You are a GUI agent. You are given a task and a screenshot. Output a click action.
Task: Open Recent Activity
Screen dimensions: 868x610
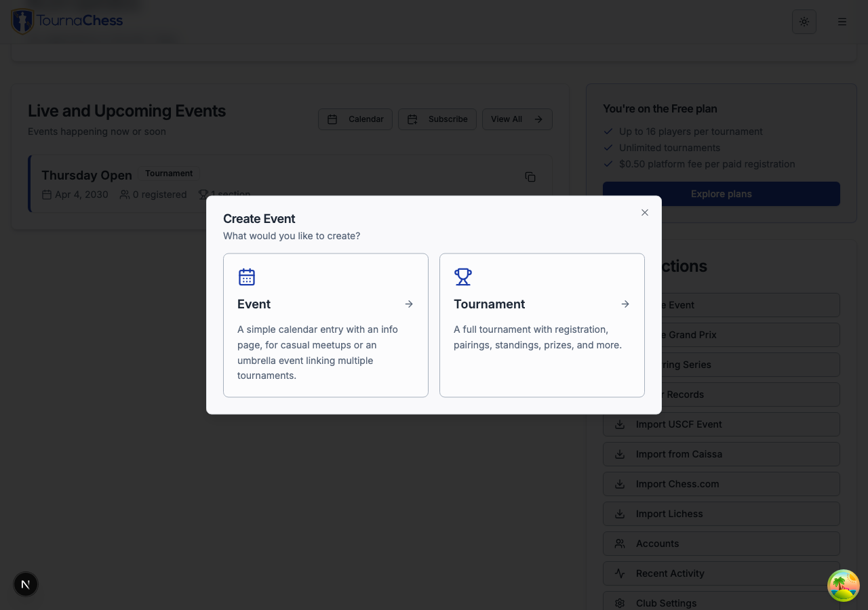click(722, 573)
